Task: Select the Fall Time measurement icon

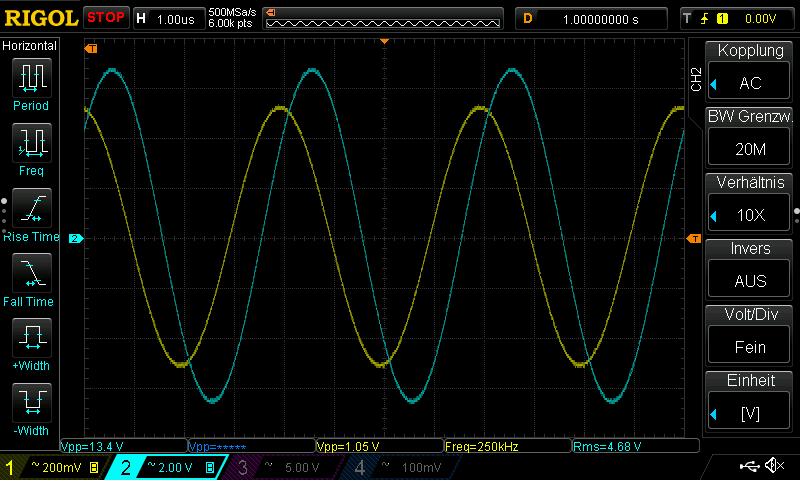Action: click(x=31, y=272)
